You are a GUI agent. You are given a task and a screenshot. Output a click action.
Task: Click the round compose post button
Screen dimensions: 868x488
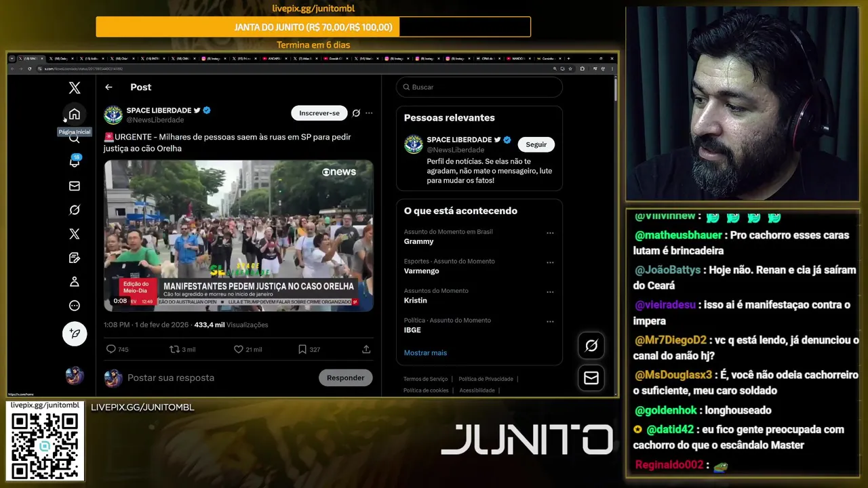click(x=75, y=333)
